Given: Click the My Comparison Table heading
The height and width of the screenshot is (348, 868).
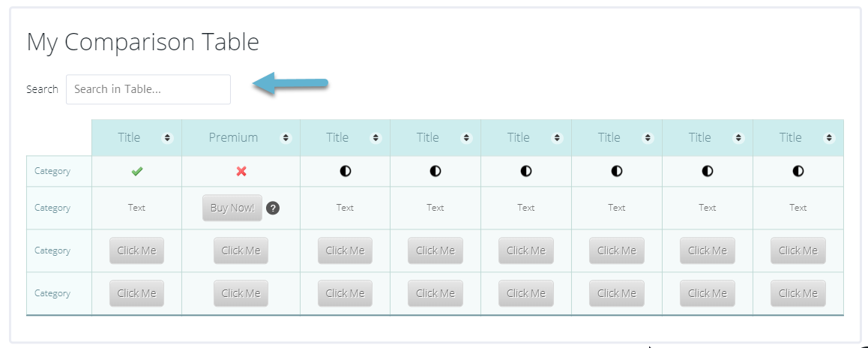Looking at the screenshot, I should 143,42.
